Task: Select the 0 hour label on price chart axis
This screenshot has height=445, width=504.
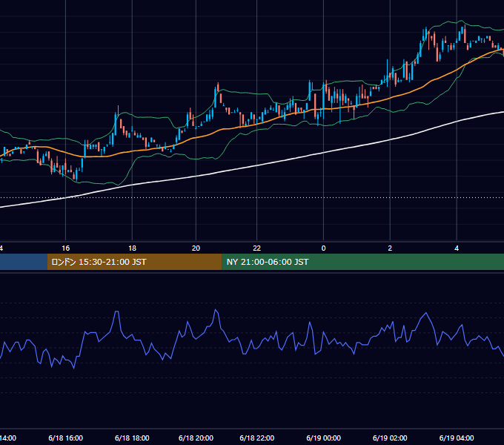Action: click(x=323, y=248)
